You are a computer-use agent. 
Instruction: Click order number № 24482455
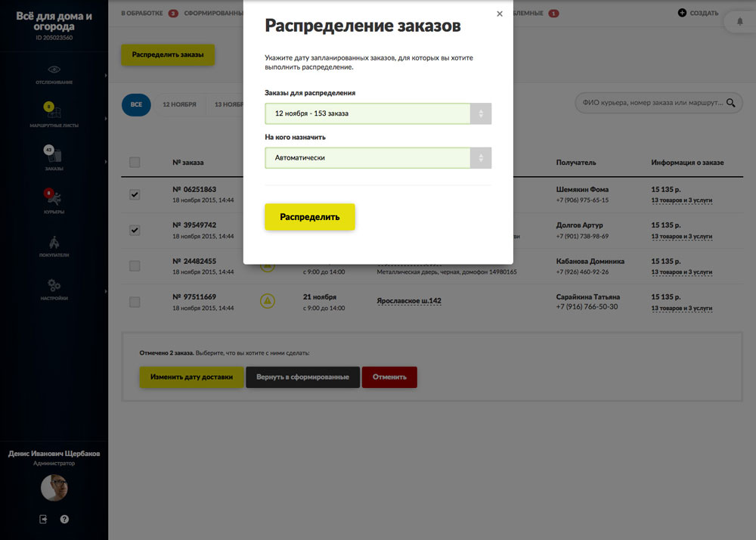point(194,262)
